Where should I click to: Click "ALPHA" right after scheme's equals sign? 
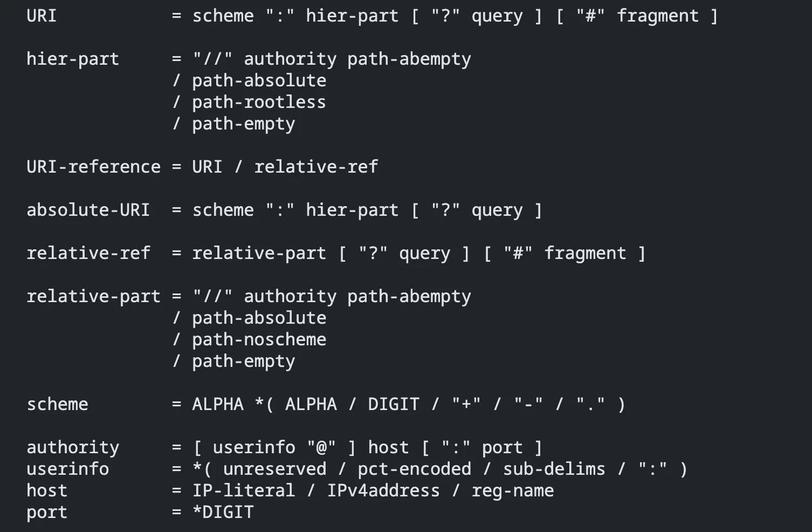pyautogui.click(x=218, y=404)
